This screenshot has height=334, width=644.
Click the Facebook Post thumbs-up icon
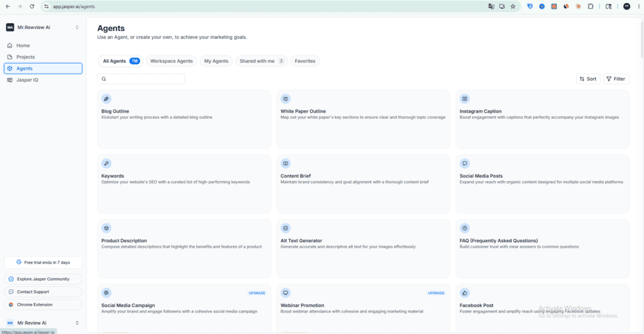(465, 293)
